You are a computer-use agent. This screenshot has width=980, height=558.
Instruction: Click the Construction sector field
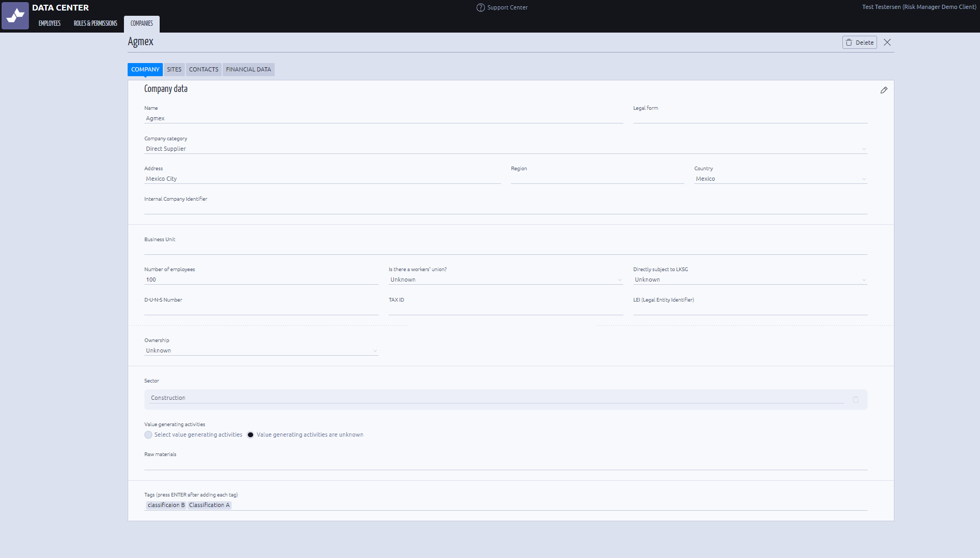tap(496, 398)
